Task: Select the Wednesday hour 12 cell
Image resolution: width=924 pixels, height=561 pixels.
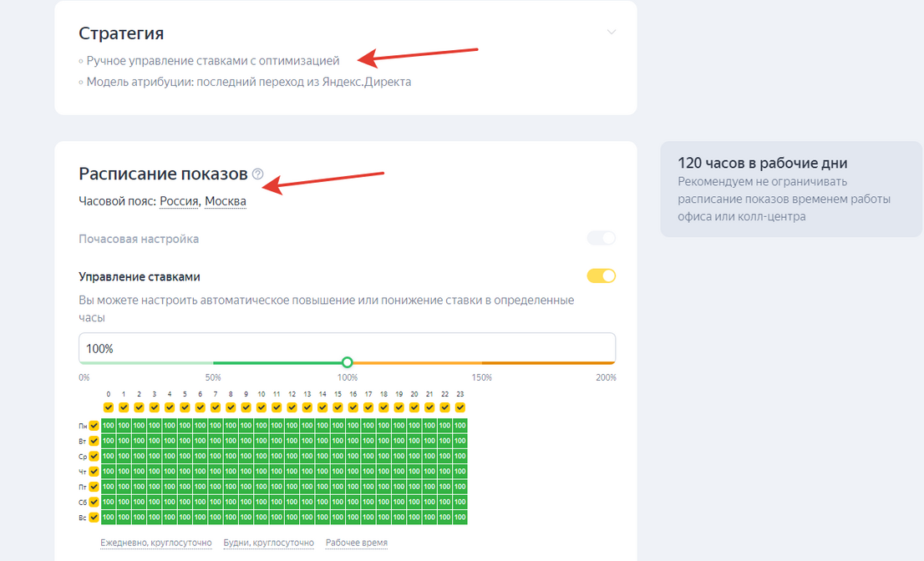Action: click(x=292, y=456)
